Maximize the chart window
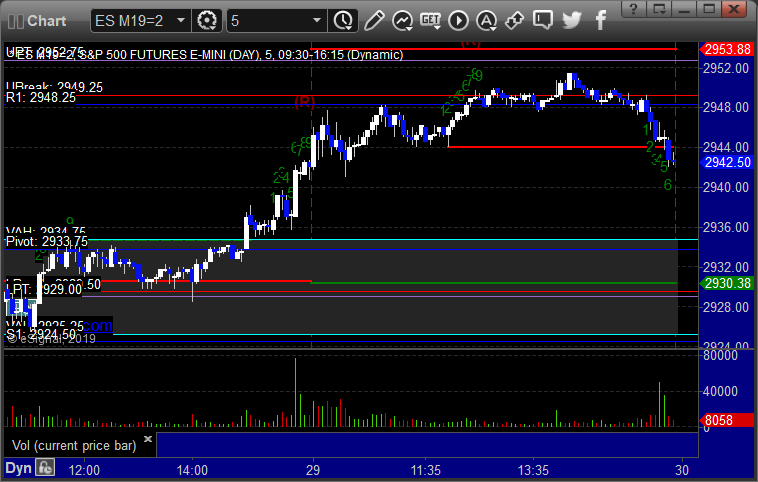Image resolution: width=758 pixels, height=482 pixels. pos(709,8)
